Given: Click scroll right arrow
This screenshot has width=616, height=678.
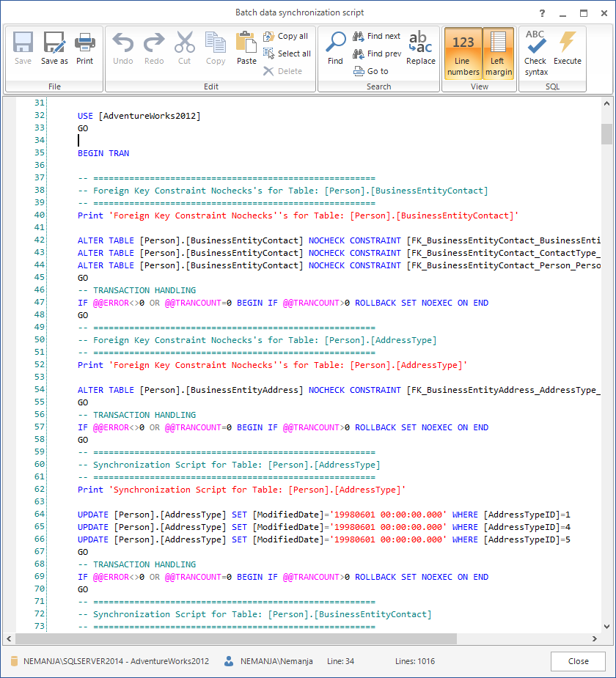Looking at the screenshot, I should tap(595, 638).
